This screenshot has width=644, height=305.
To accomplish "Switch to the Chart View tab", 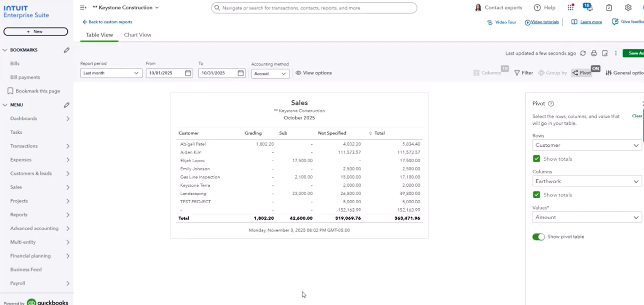I will pyautogui.click(x=137, y=35).
